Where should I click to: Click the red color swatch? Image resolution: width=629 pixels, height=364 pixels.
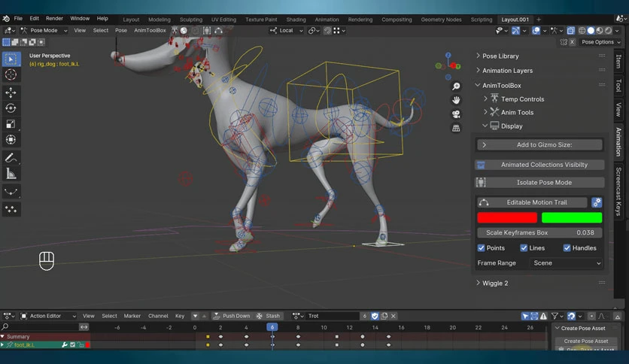pos(507,217)
